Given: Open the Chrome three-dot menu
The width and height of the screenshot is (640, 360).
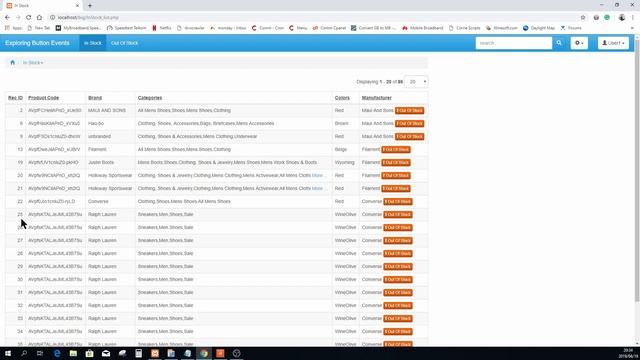Looking at the screenshot, I should (x=633, y=18).
